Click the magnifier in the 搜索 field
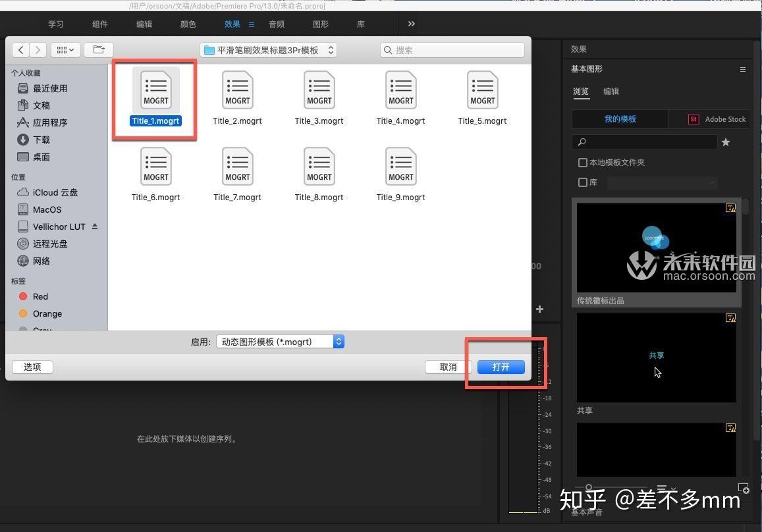This screenshot has height=532, width=762. click(x=389, y=49)
